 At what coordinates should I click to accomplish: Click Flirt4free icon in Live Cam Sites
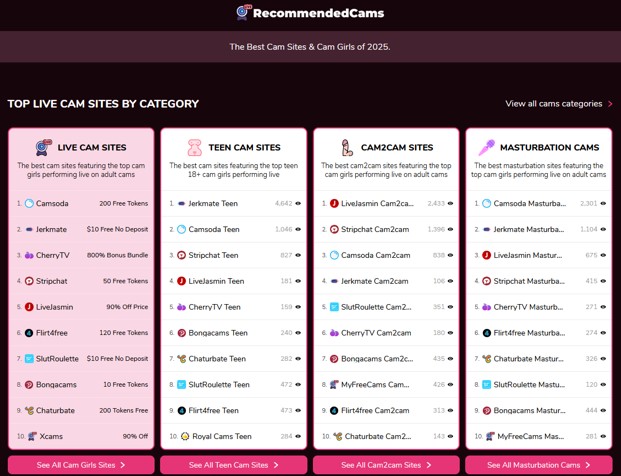click(29, 333)
